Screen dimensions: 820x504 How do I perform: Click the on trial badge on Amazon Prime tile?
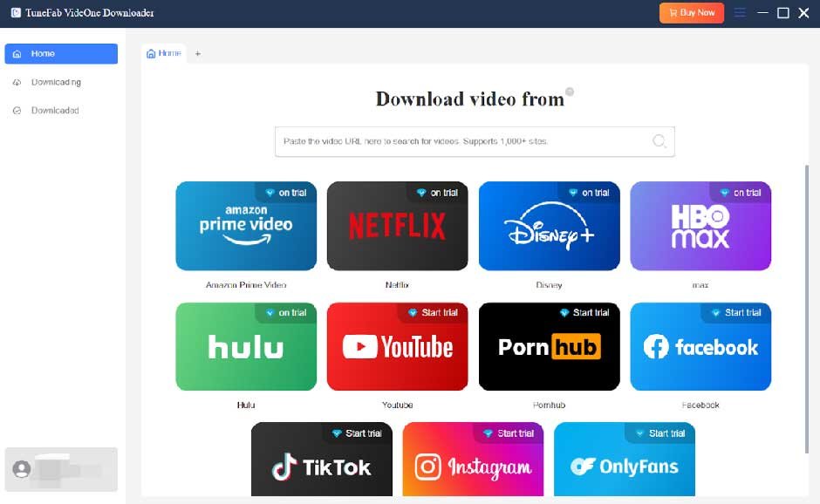tap(286, 193)
